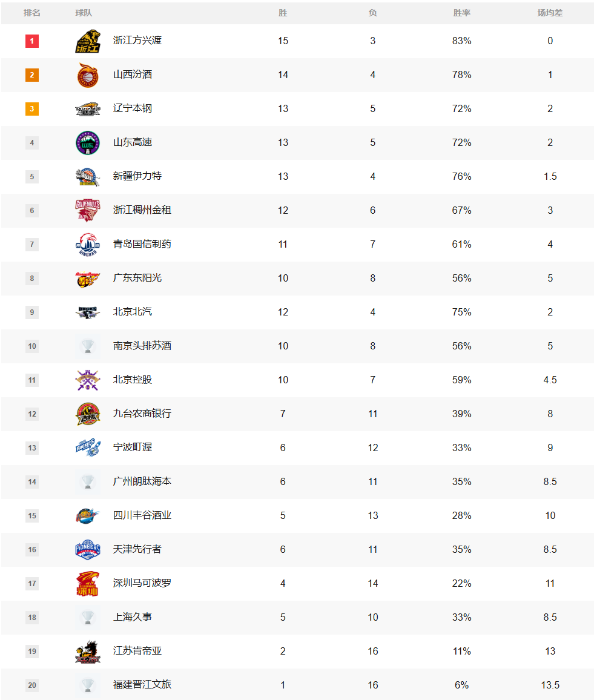
Task: Click the 广东东阳光 team logo
Action: 88,279
